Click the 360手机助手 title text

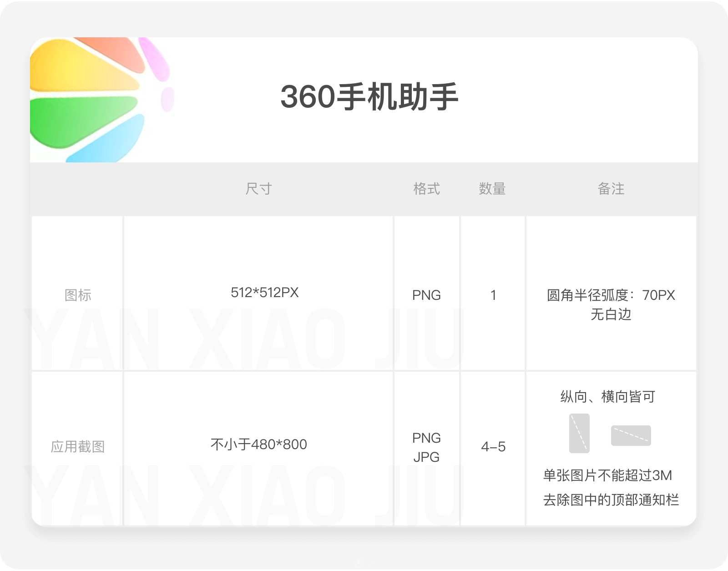click(x=369, y=97)
